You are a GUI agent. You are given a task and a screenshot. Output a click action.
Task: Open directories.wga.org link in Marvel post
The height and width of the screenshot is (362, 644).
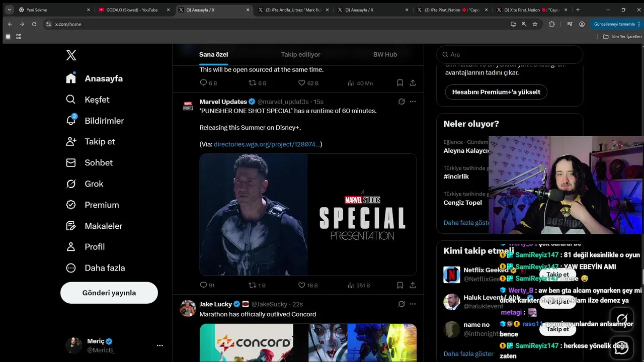pos(266,144)
